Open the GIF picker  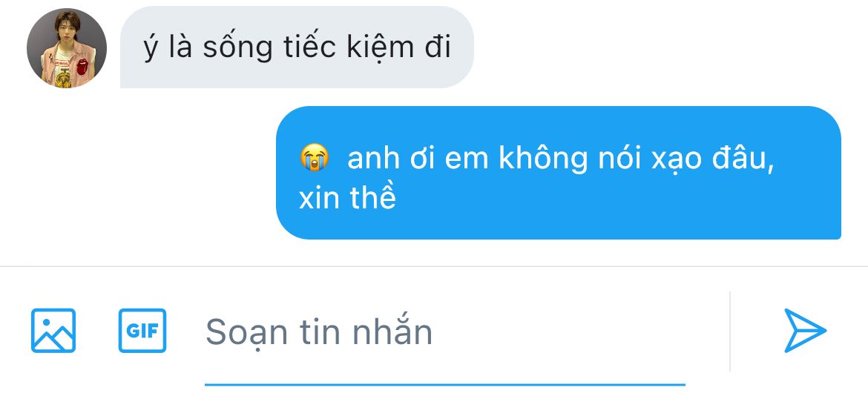(142, 331)
